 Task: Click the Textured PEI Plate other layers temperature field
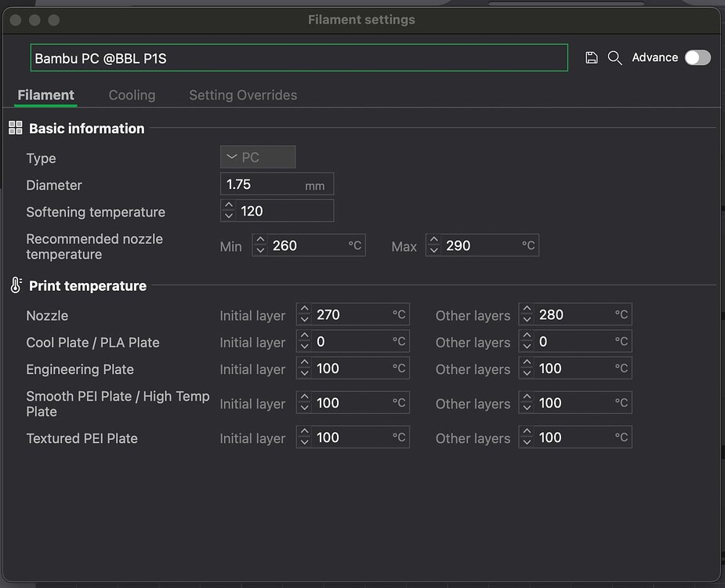575,437
